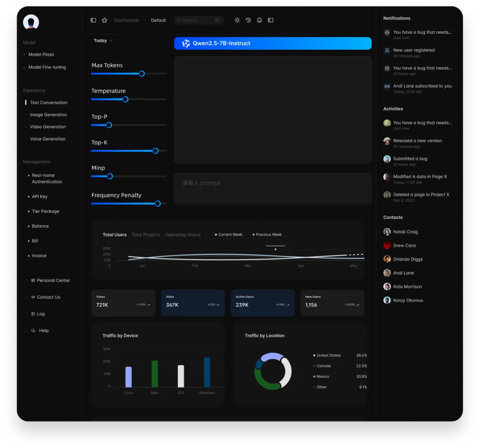Screen dimensions: 479x448
Task: Switch theme with the sun icon
Action: click(237, 20)
